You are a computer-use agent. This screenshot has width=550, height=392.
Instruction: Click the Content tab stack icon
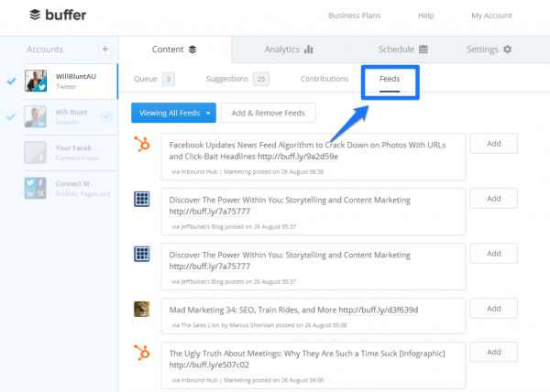click(192, 49)
